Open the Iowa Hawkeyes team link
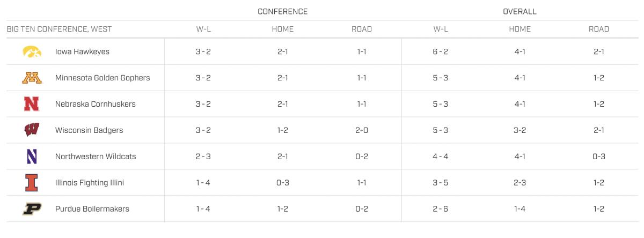 [x=82, y=52]
